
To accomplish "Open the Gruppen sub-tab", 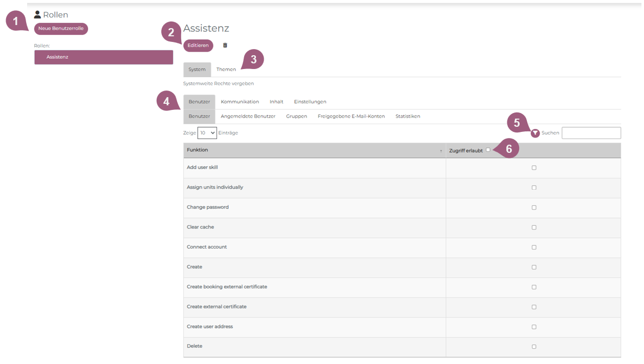I will pos(296,117).
